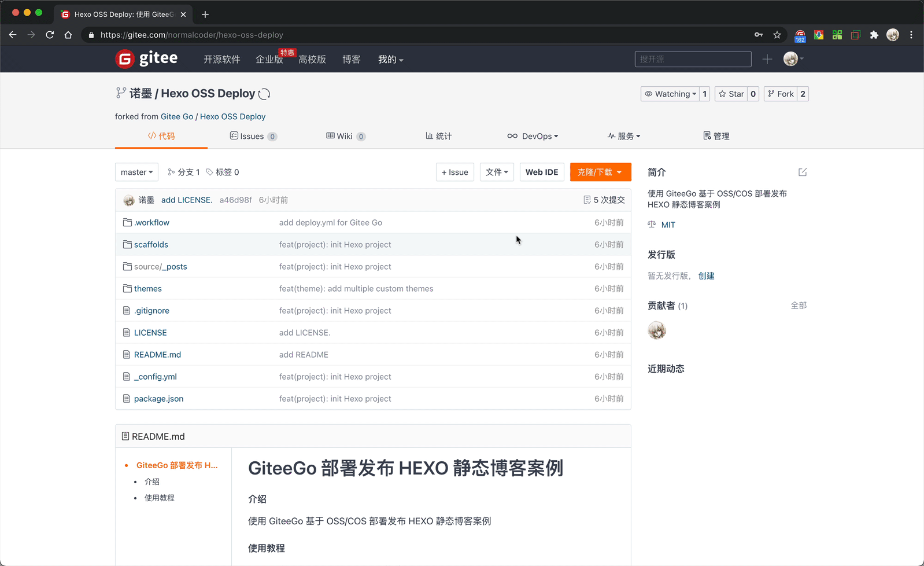Open the 服务 dropdown tab
924x566 pixels.
[x=624, y=136]
